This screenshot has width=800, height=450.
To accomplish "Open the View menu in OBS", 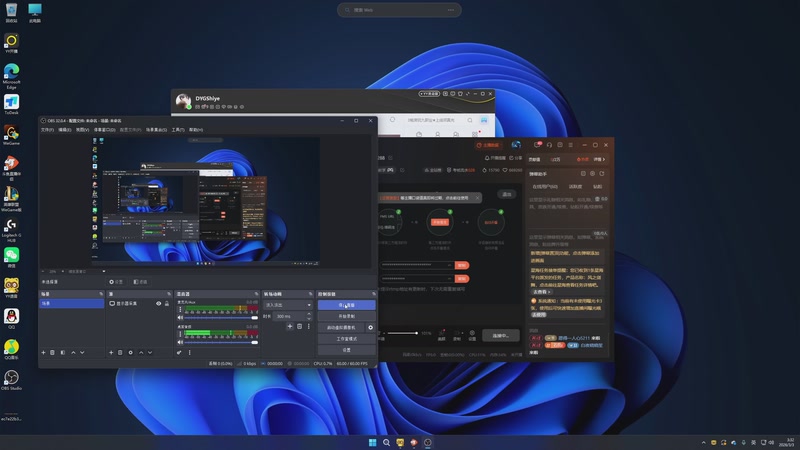I will 83,130.
